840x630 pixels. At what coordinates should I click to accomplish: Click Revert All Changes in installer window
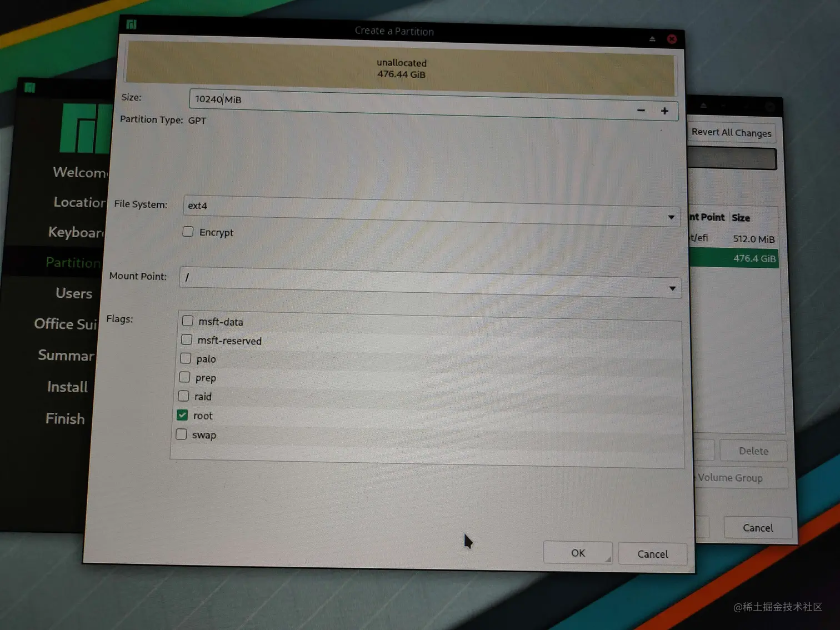click(731, 132)
